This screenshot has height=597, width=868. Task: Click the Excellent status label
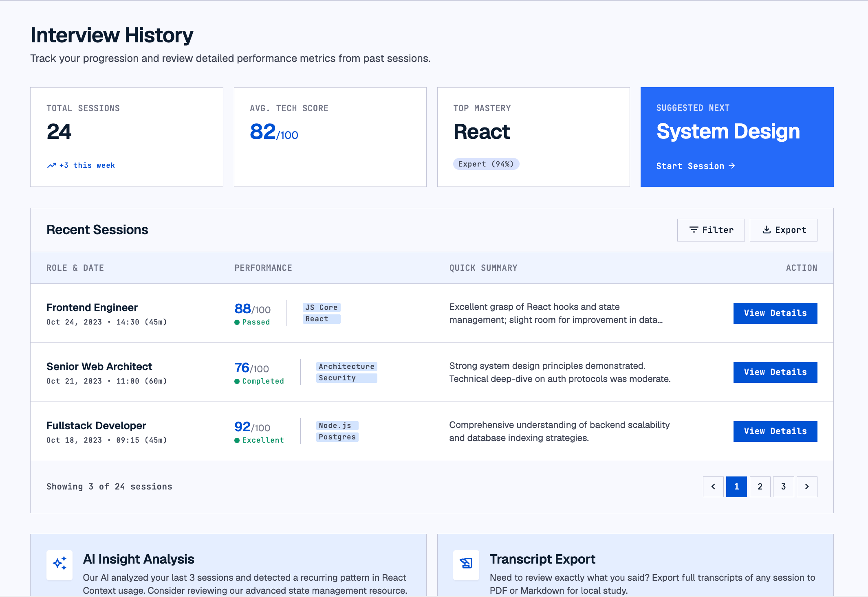tap(263, 440)
